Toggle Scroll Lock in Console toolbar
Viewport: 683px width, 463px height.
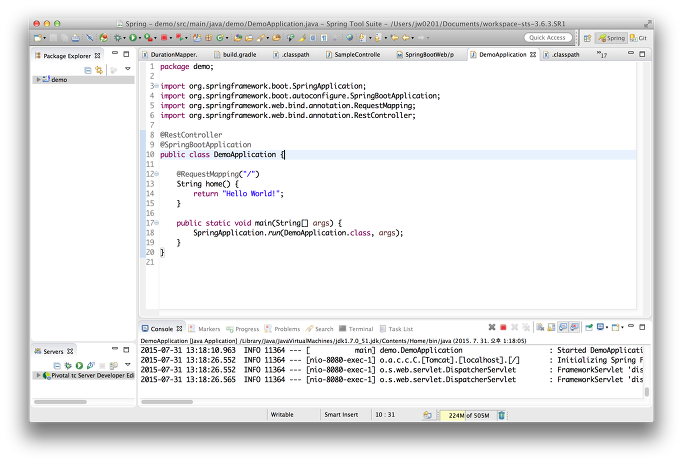[551, 327]
